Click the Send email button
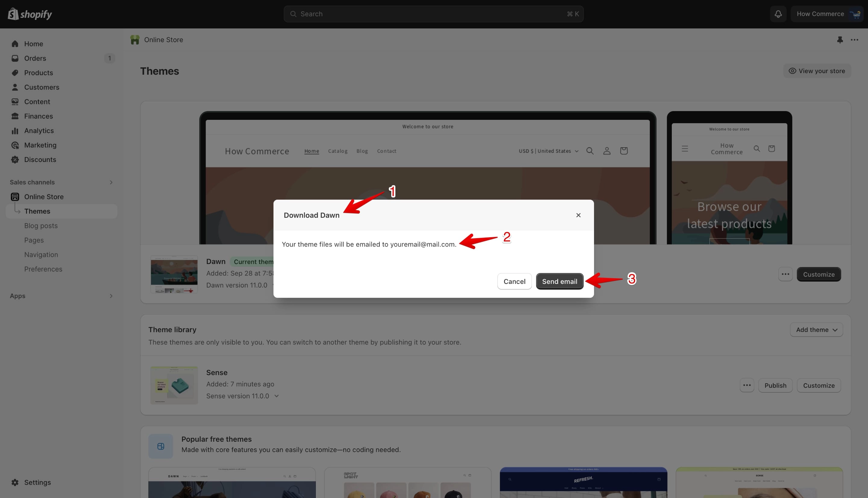868x498 pixels. click(x=560, y=282)
